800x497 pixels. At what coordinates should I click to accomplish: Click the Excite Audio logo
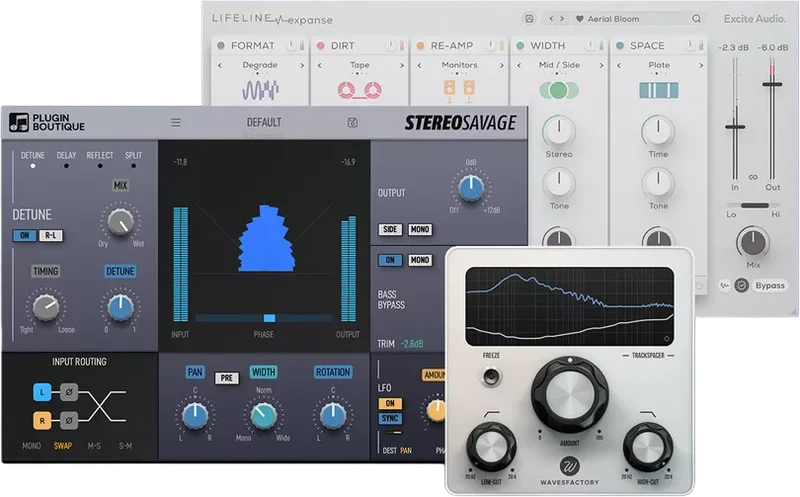(x=755, y=19)
